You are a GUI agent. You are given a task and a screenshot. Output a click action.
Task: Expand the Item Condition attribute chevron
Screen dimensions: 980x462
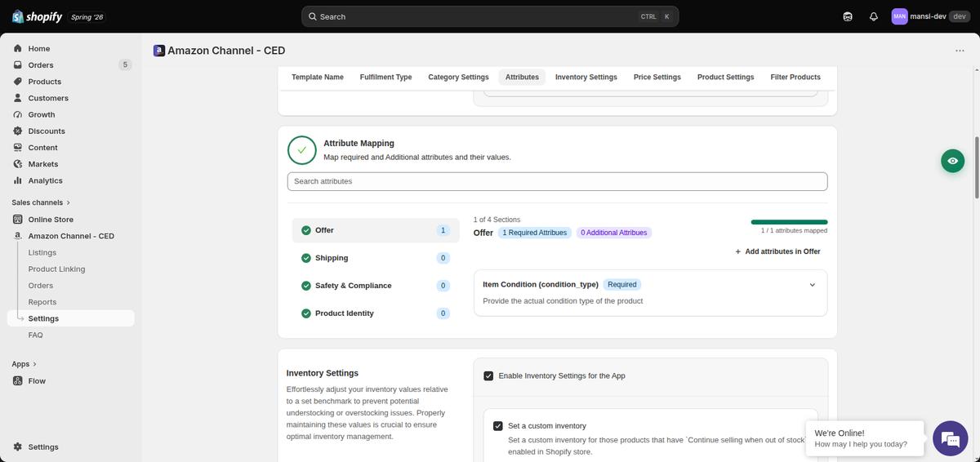[812, 285]
